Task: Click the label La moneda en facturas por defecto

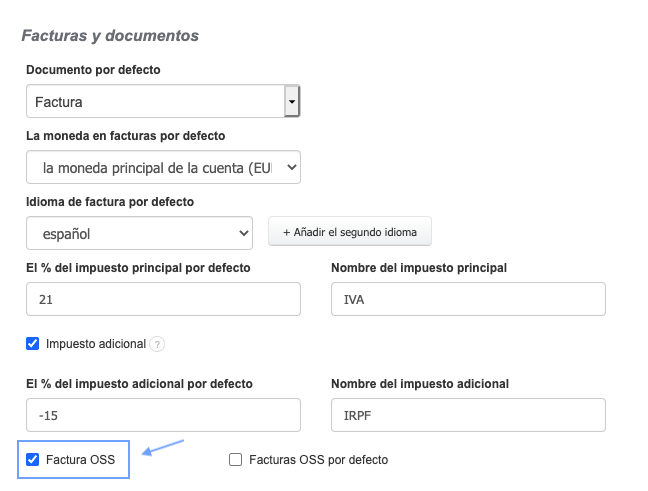Action: point(126,136)
